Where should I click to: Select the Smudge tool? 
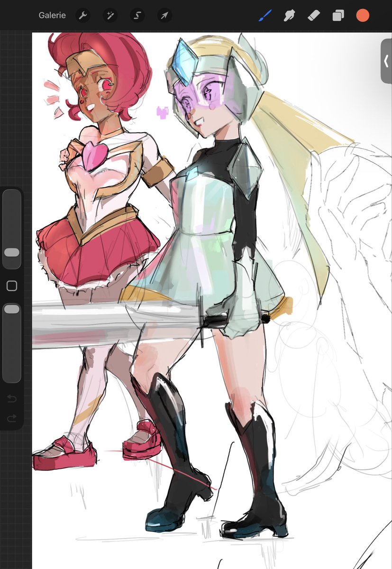pos(289,16)
